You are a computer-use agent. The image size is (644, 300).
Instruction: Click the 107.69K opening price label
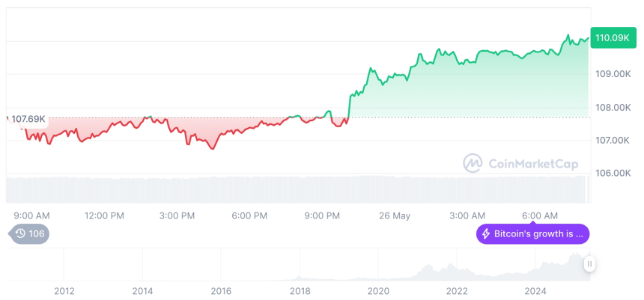[28, 118]
